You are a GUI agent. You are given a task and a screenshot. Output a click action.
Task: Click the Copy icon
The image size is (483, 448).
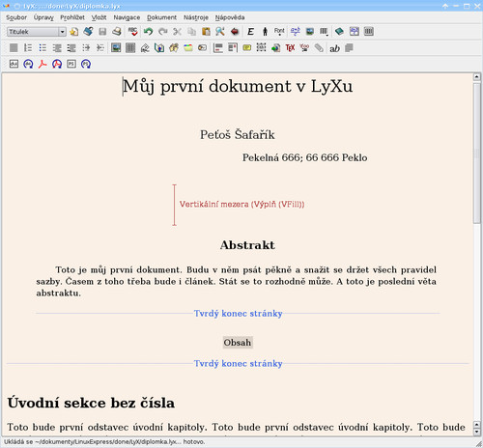click(x=192, y=32)
